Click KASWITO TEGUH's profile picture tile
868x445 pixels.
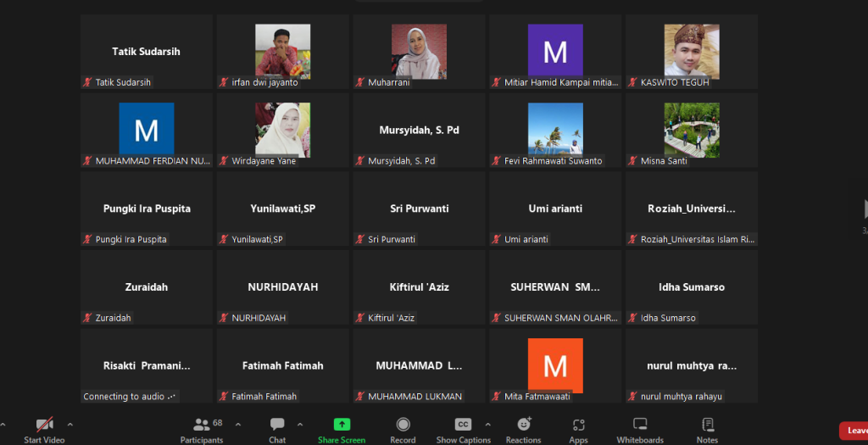[x=691, y=52]
